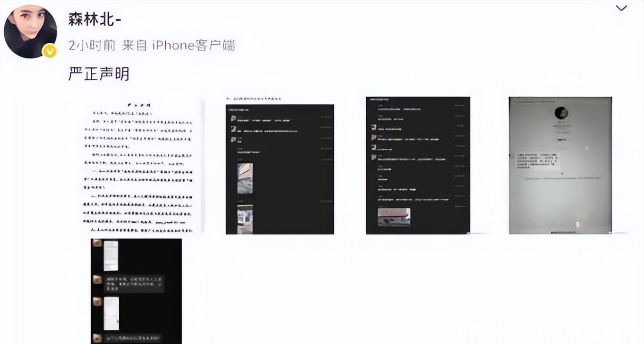Open the white statement letter thumbnail
This screenshot has height=344, width=644.
pos(143,166)
